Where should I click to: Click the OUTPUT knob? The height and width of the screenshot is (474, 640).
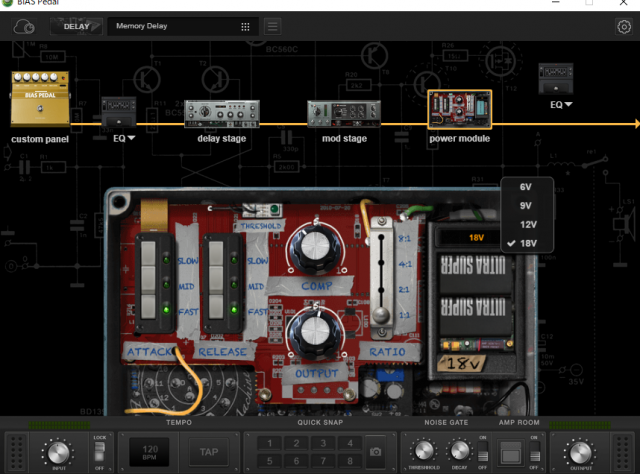pyautogui.click(x=315, y=333)
